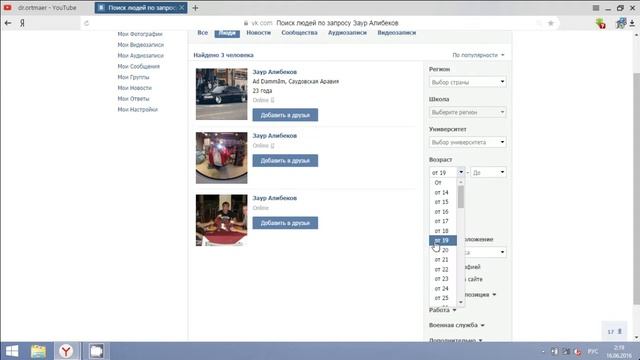Switch input language РУС in tray
640x360 pixels.
pos(593,351)
